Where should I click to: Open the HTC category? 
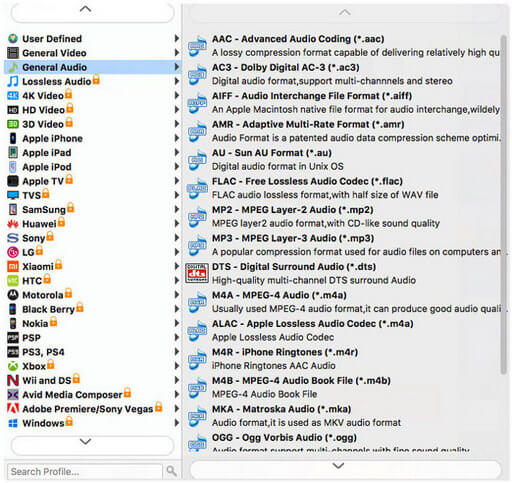coord(93,281)
